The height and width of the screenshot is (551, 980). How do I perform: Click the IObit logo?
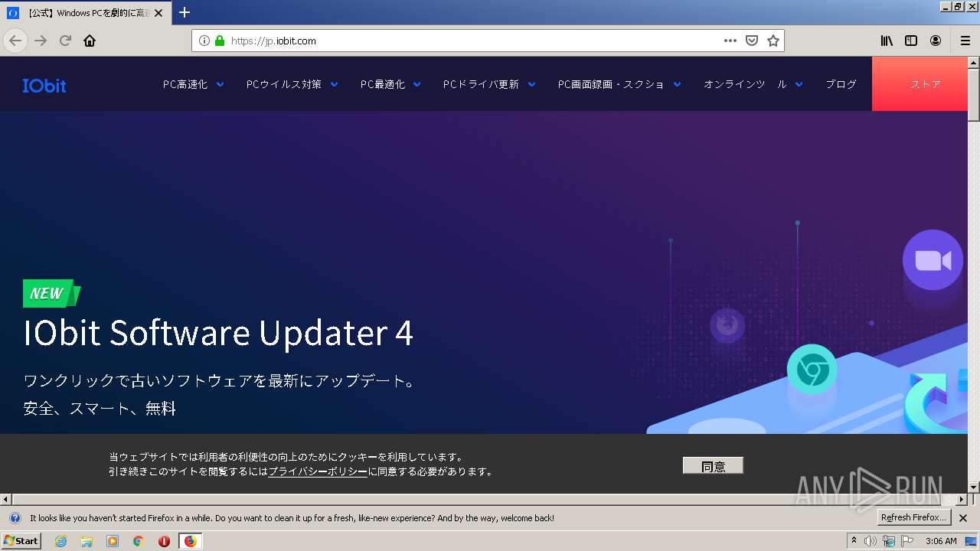click(44, 85)
